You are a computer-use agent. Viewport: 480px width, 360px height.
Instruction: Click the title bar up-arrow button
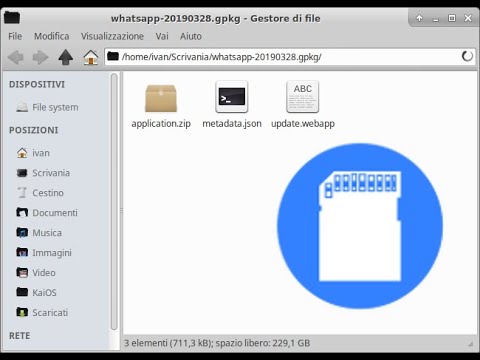(x=419, y=18)
